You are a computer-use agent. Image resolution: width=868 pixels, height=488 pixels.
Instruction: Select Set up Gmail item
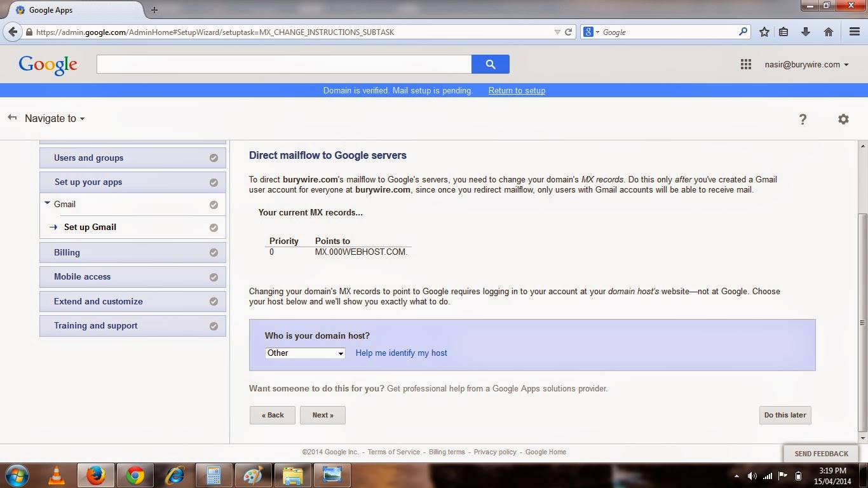[x=90, y=227]
